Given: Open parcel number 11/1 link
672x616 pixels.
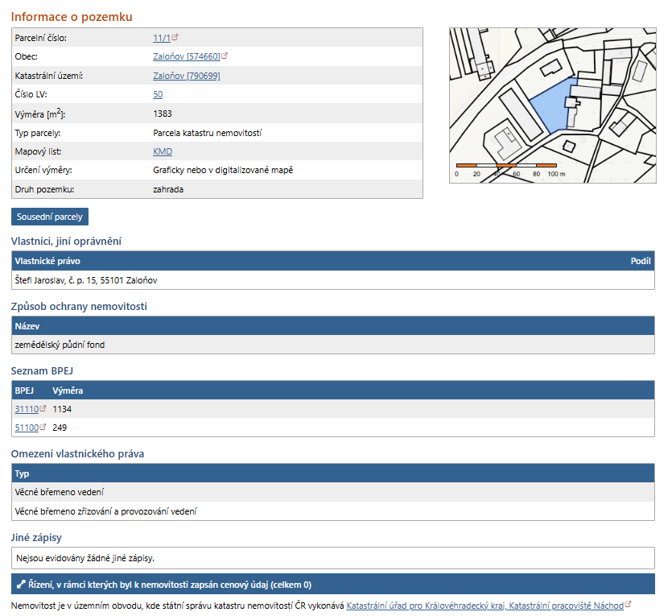Looking at the screenshot, I should (162, 38).
